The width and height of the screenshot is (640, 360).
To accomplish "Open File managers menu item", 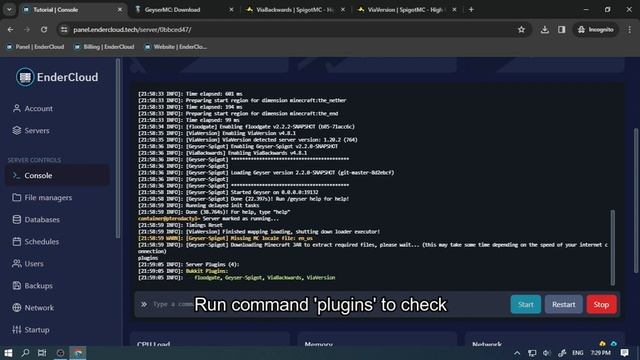I will (57, 197).
